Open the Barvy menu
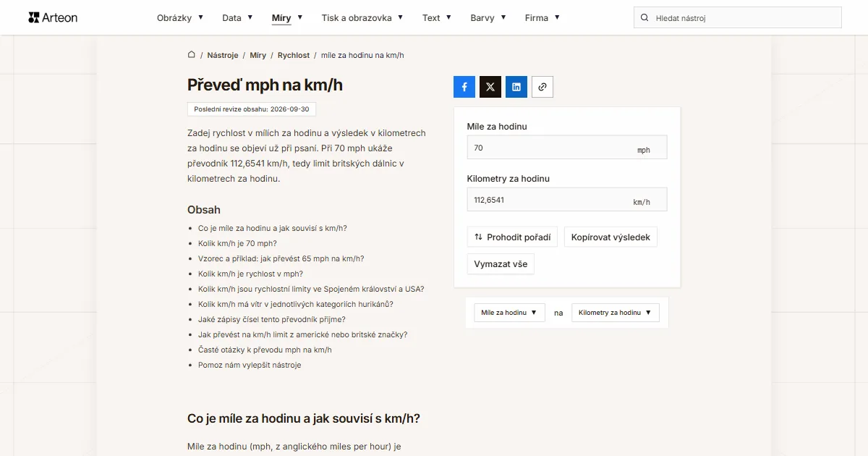Image resolution: width=868 pixels, height=456 pixels. pos(488,17)
